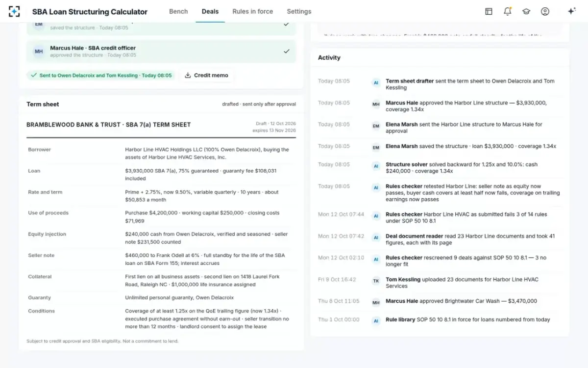Viewport: 588px width, 368px height.
Task: Click the 'Collateral' row label
Action: click(40, 277)
